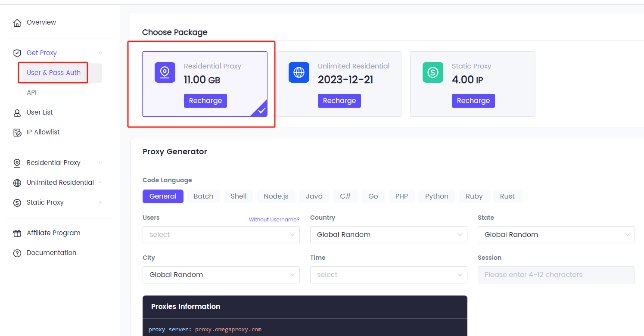
Task: Expand the Static Proxy sidebar chevron
Action: pos(100,202)
